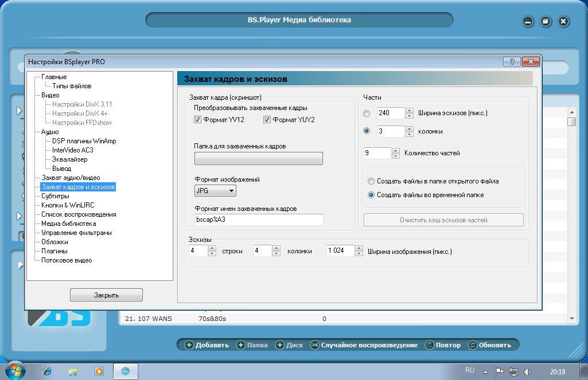Viewport: 588px width, 380px height.
Task: Select Аудио in settings tree
Action: click(x=50, y=132)
